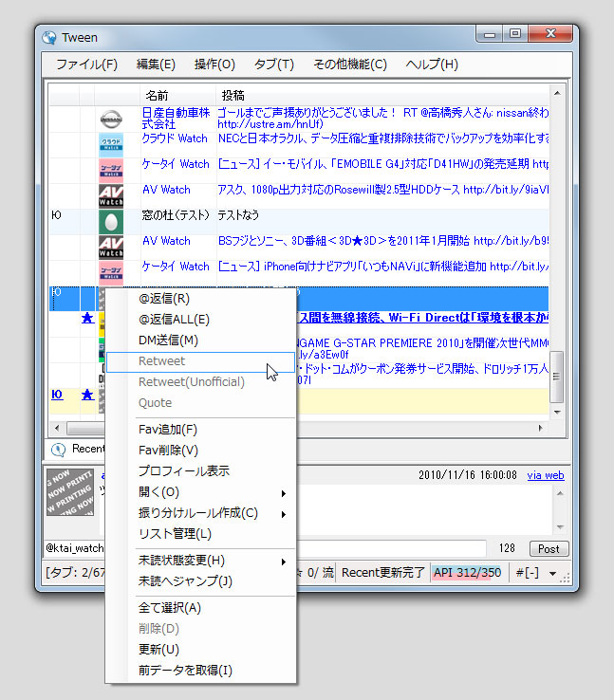Expand the 振り分けルール作成(C) submenu

pos(200,513)
